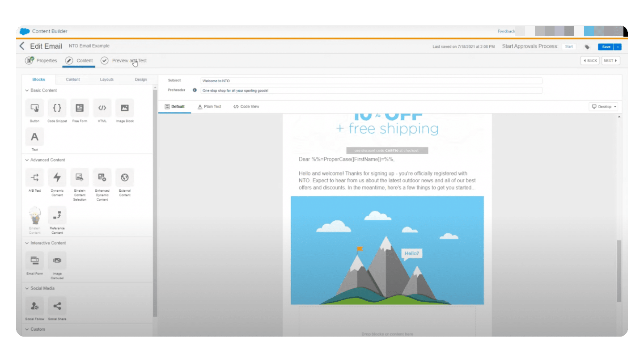Select the Image Block icon
This screenshot has height=362, width=644.
[x=125, y=108]
